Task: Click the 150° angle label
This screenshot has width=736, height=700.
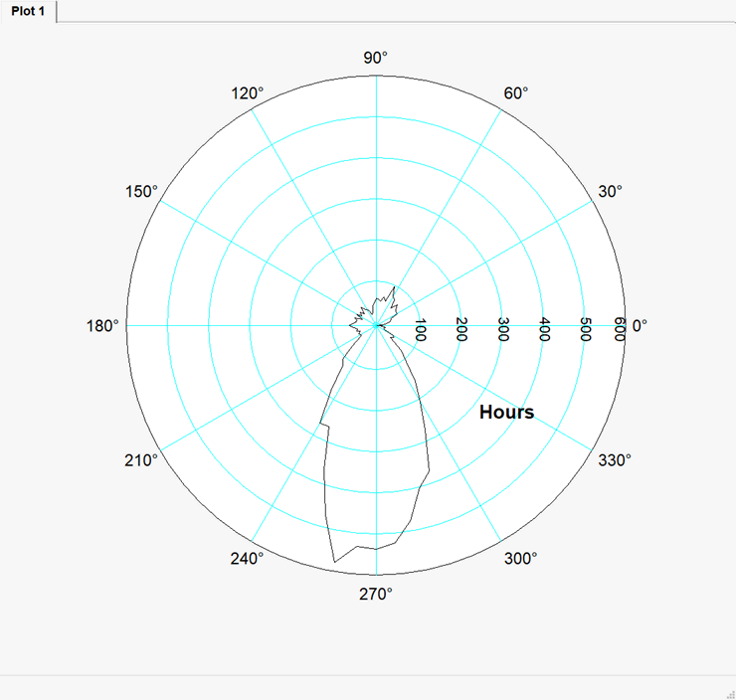Action: [142, 191]
